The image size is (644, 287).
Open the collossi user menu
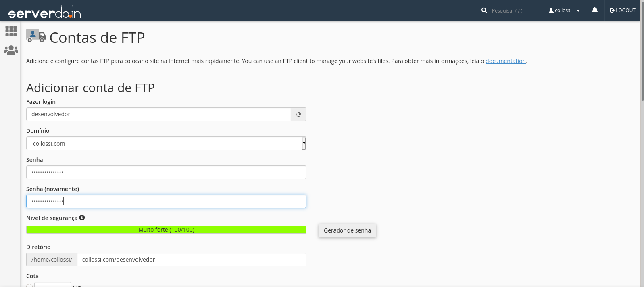click(564, 10)
